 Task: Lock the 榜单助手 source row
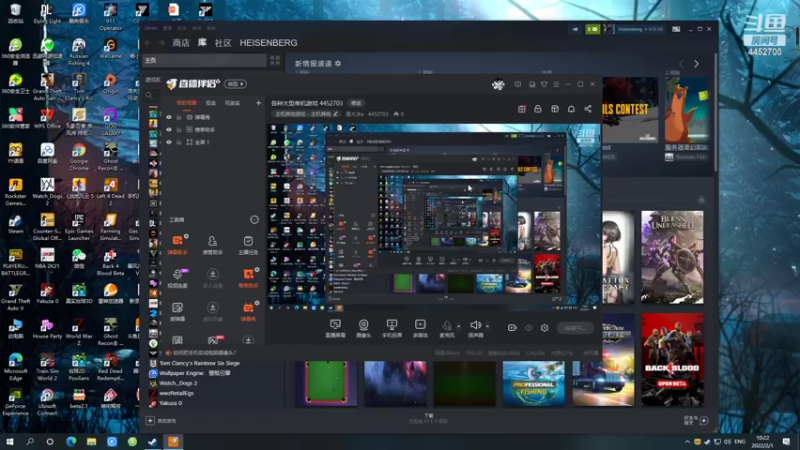click(x=179, y=130)
